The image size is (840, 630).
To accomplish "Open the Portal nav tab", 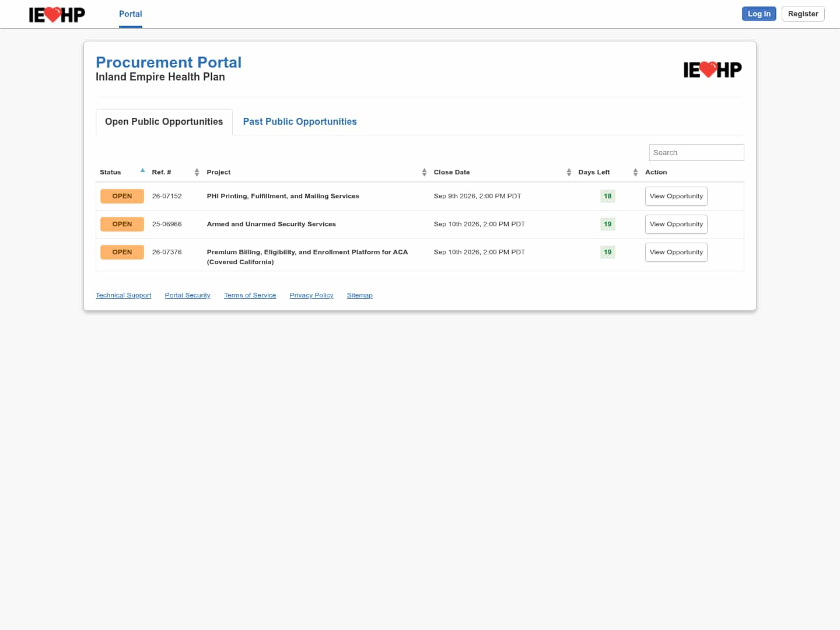I will click(131, 14).
